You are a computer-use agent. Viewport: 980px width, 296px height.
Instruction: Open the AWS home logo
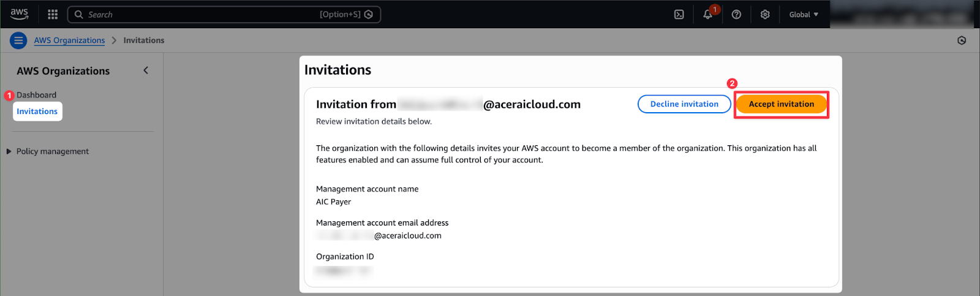pos(20,14)
